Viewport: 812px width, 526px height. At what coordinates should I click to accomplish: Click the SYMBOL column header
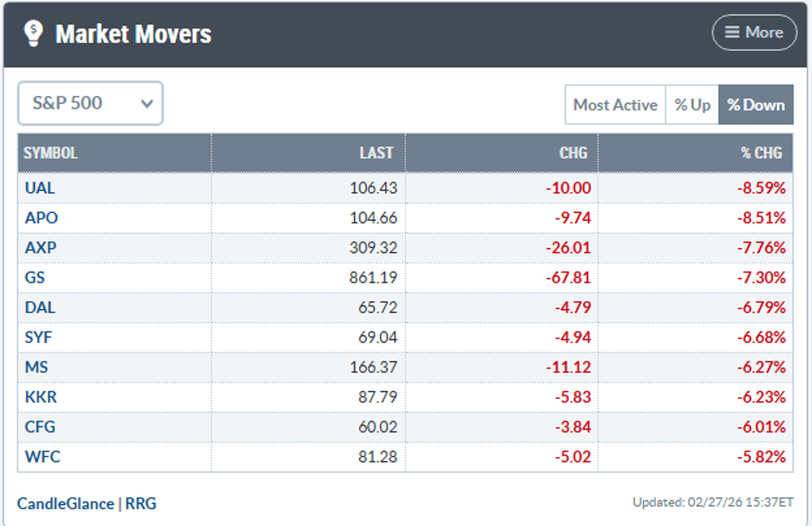pyautogui.click(x=51, y=153)
